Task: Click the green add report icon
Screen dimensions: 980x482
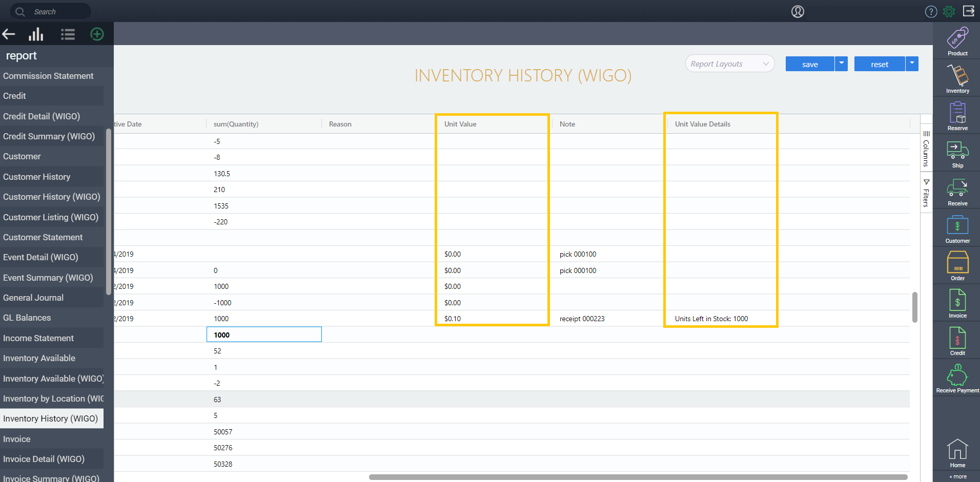Action: tap(97, 34)
